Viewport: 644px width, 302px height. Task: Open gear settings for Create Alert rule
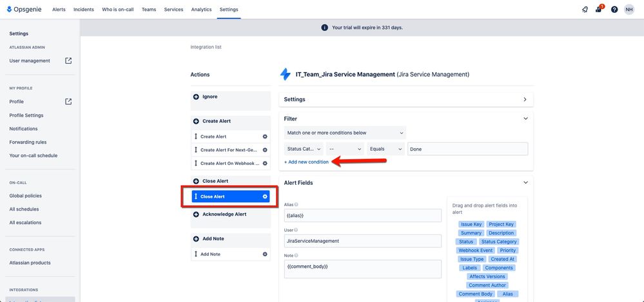tap(265, 137)
